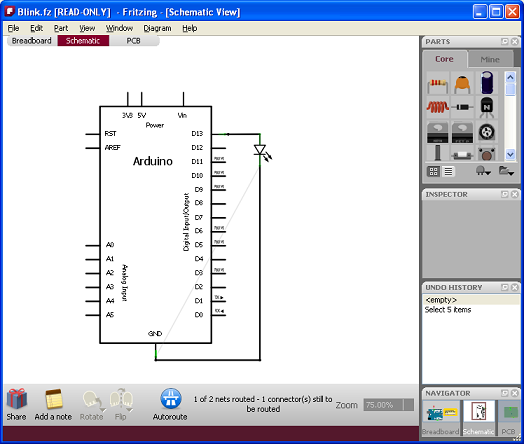Screen dimensions: 524x444
Task: Switch to the Mine parts bin tab
Action: click(490, 59)
